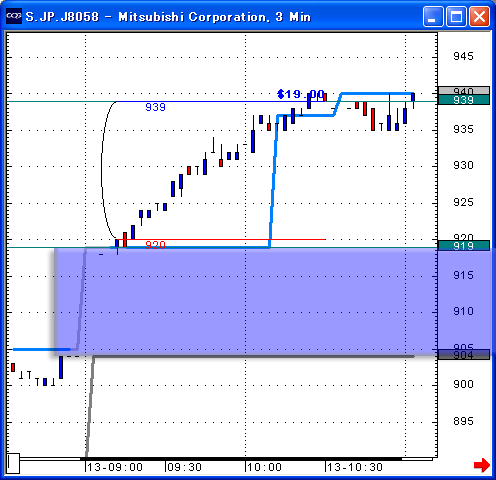
Task: Click the small box at scrollbar left end
Action: point(13,463)
